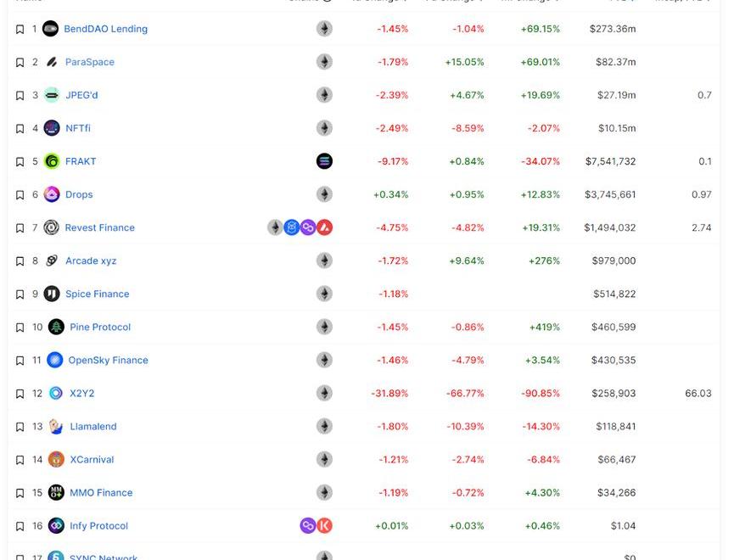The image size is (734, 560).
Task: Bookmark the BendDAO Lending protocol
Action: 20,29
